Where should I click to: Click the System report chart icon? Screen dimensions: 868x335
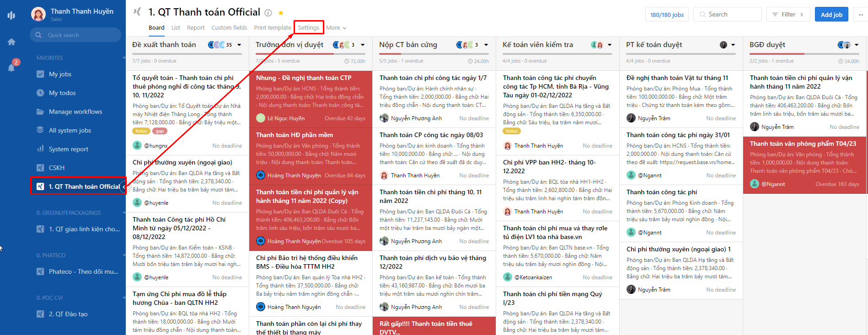[x=40, y=149]
